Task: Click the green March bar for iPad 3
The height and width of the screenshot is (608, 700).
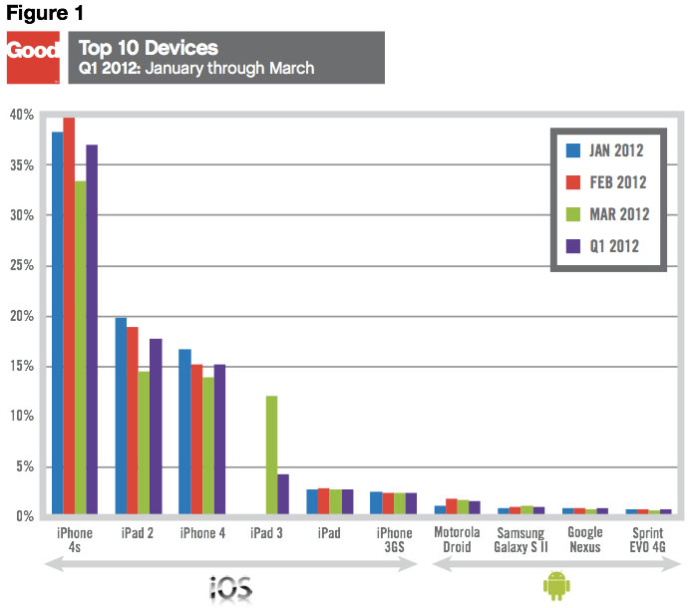Action: 271,455
